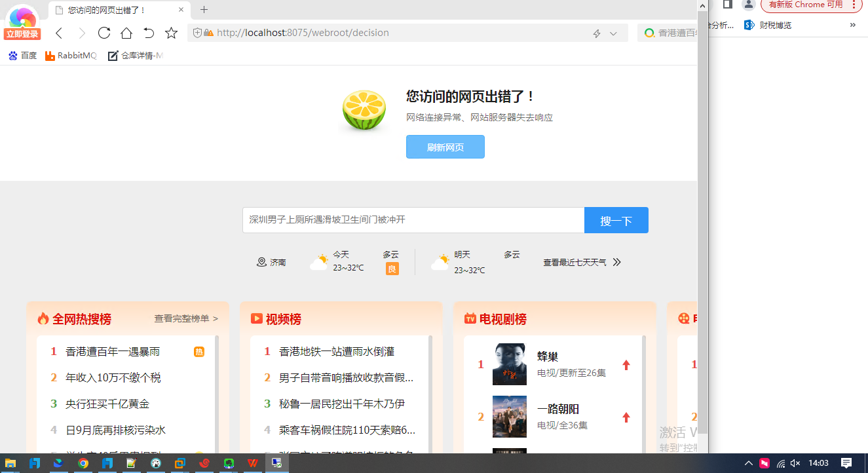This screenshot has width=868, height=473.
Task: Open a new browser tab
Action: [204, 10]
